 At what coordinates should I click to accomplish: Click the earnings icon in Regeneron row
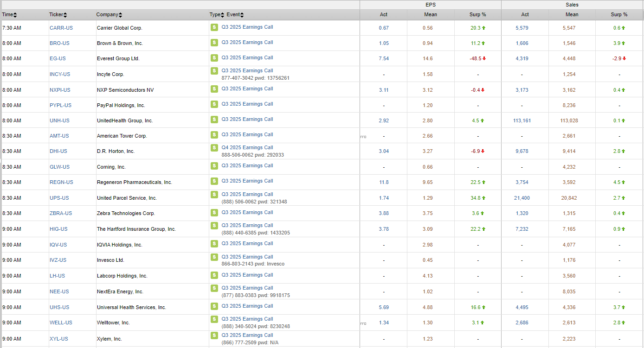214,181
